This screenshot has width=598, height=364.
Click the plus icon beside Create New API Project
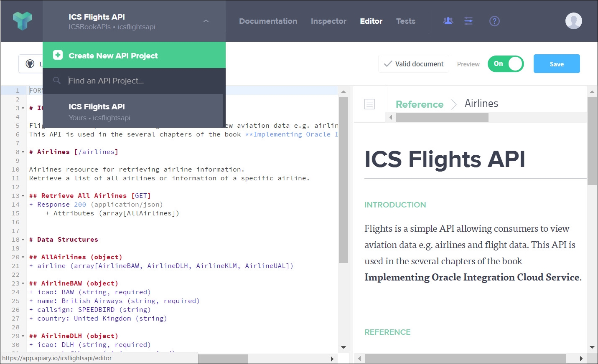[58, 55]
